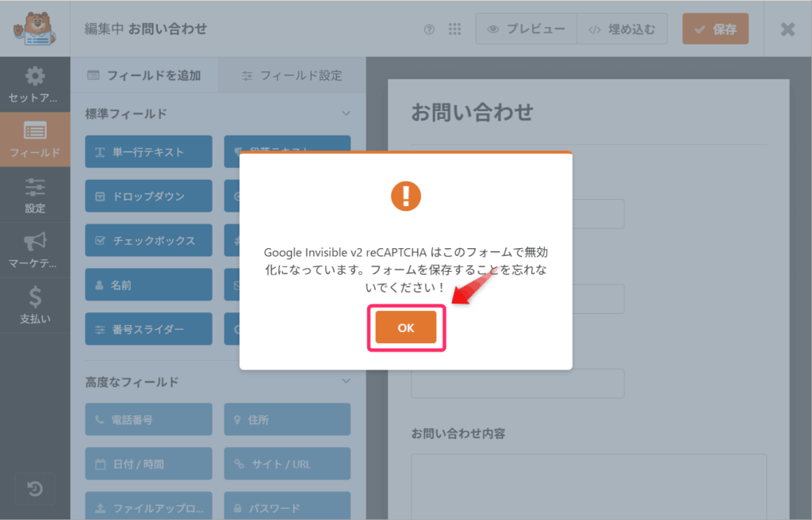
Task: Open the help question mark icon
Action: pos(429,29)
